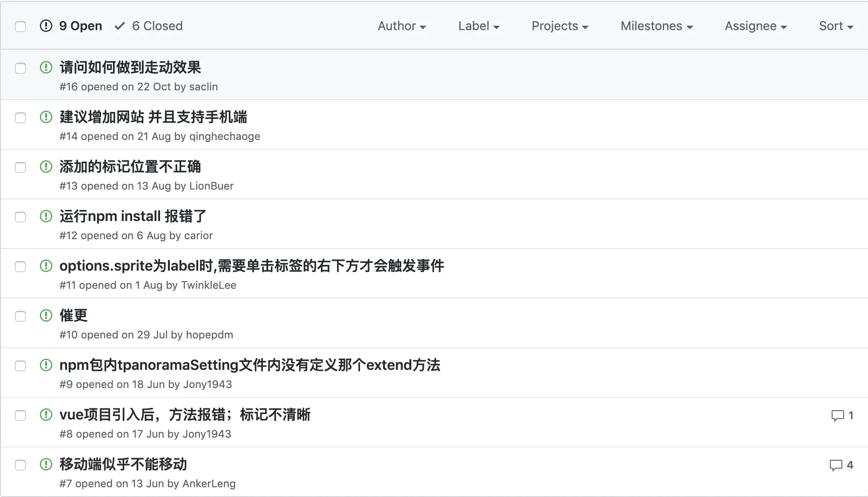868x497 pixels.
Task: Click the open icon beside 9 Open
Action: 46,26
